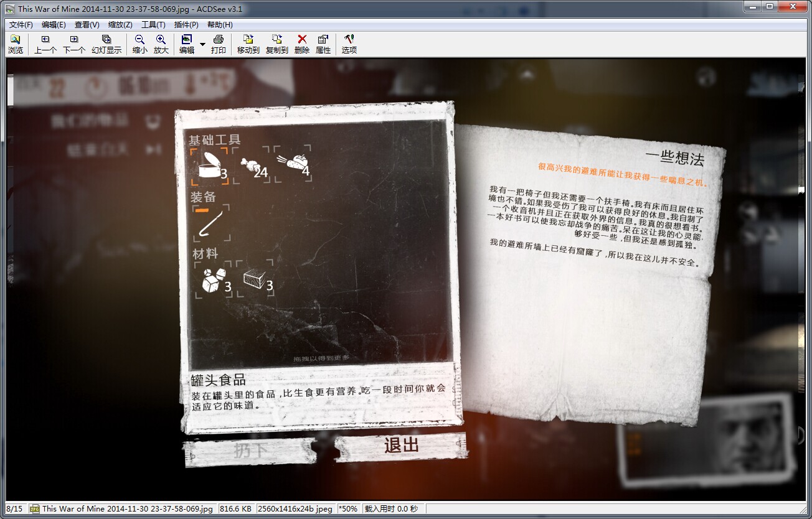This screenshot has width=812, height=519.
Task: Move file using 移动到
Action: point(248,44)
